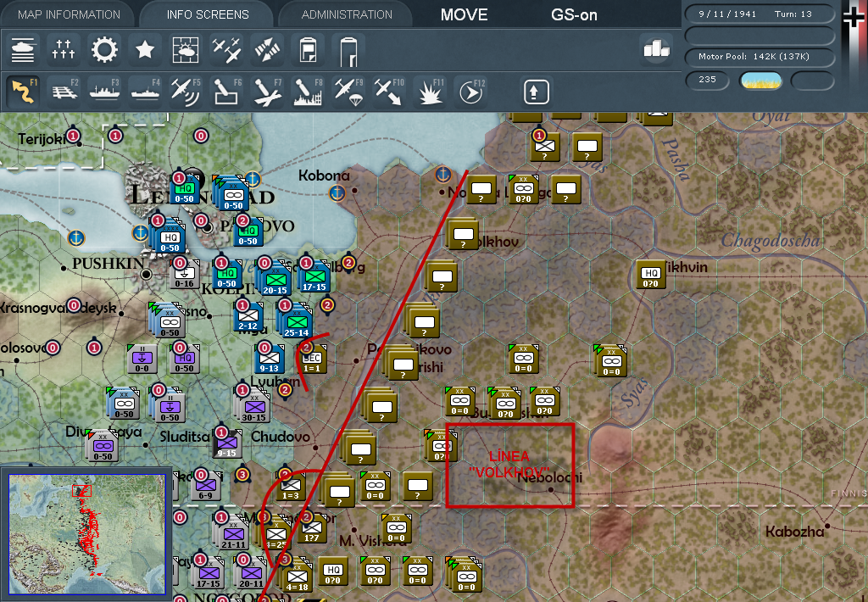
Task: Select the purple 0-0 unit counter
Action: point(142,359)
